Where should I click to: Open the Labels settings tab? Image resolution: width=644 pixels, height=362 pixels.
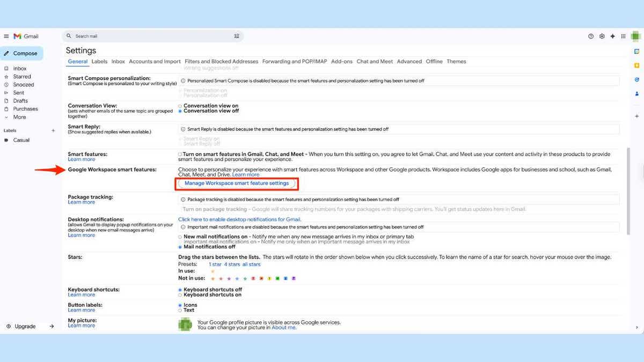[99, 61]
